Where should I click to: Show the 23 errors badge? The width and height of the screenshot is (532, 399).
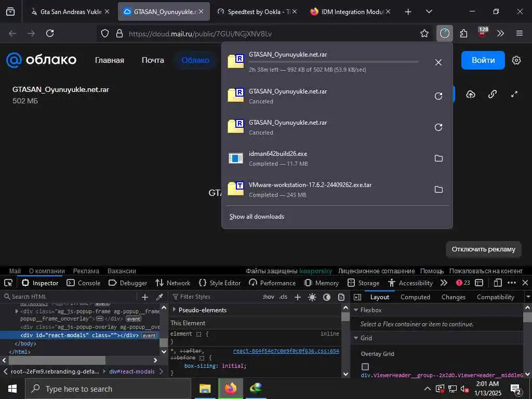463,283
